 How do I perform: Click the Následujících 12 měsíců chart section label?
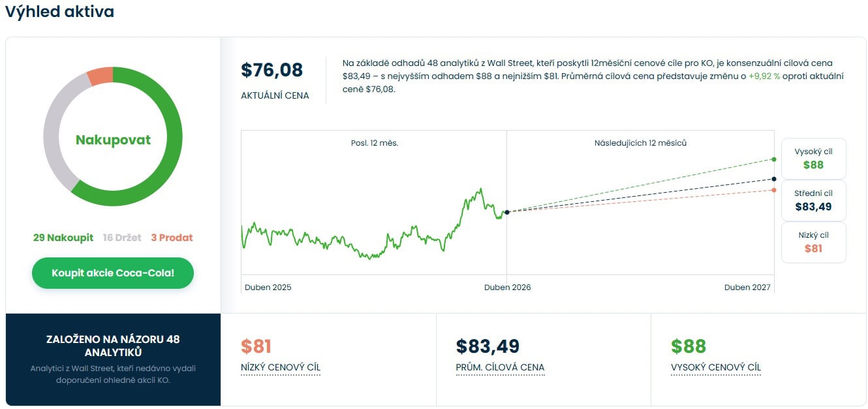(x=640, y=143)
